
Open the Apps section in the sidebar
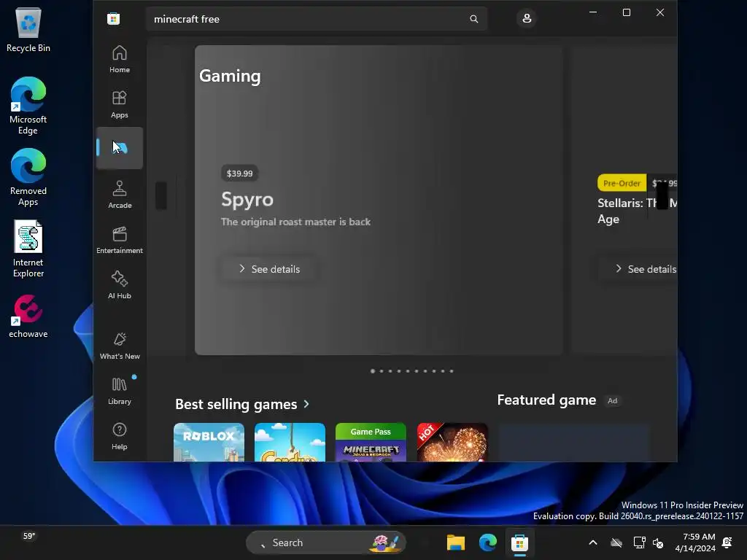point(119,104)
